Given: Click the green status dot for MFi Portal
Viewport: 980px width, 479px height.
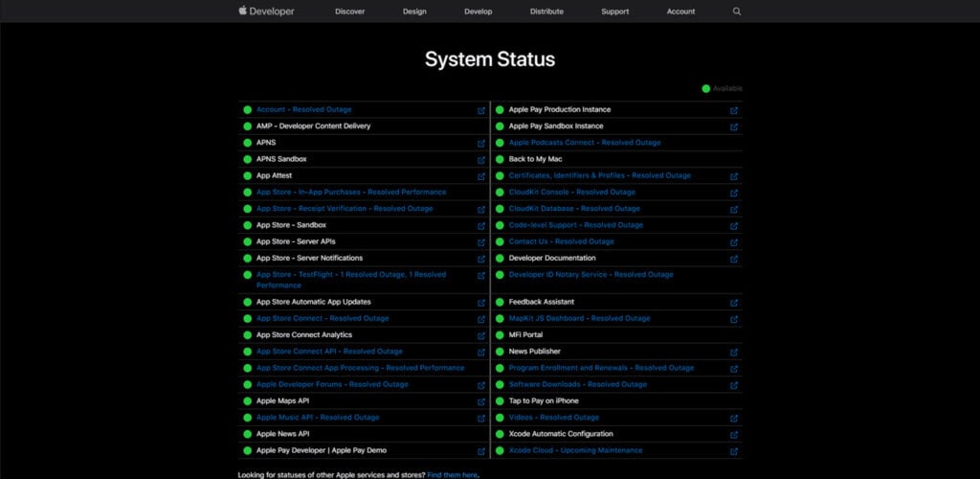Looking at the screenshot, I should click(x=500, y=335).
